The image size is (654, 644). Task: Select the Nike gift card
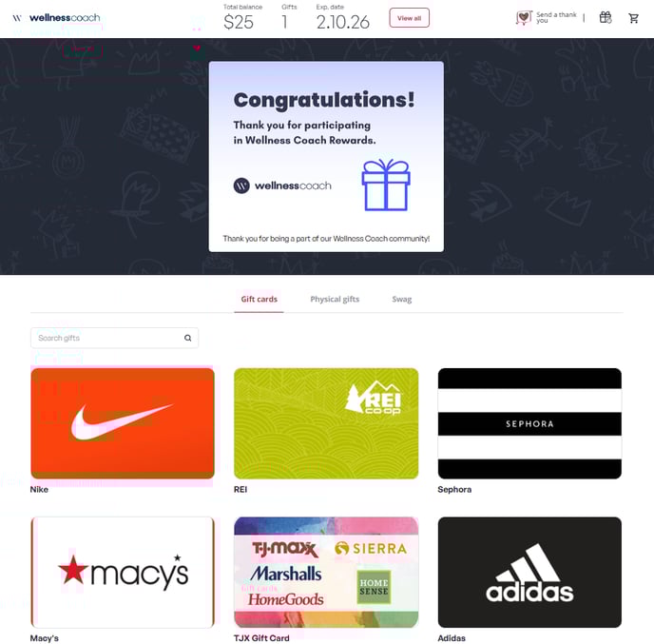[123, 423]
